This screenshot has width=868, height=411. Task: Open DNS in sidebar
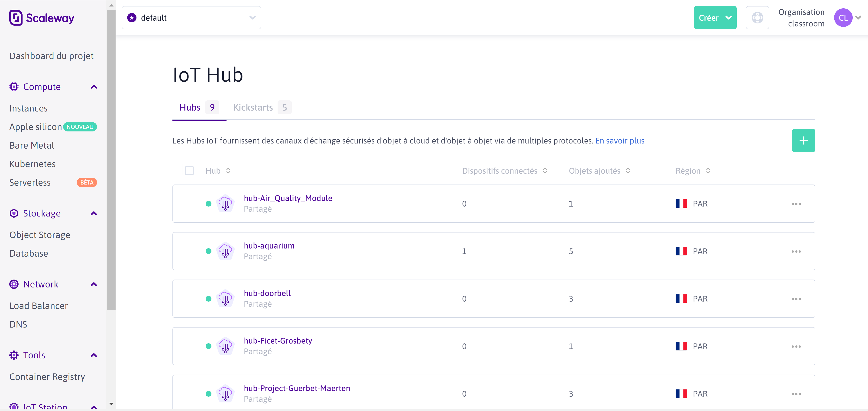18,324
